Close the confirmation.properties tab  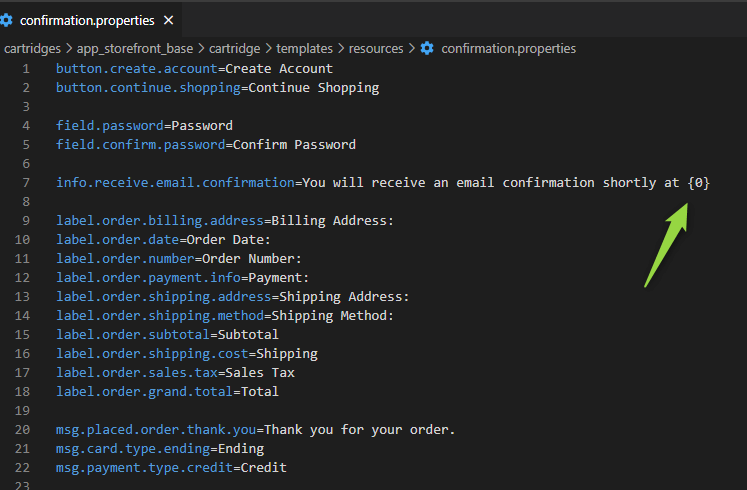click(x=168, y=20)
